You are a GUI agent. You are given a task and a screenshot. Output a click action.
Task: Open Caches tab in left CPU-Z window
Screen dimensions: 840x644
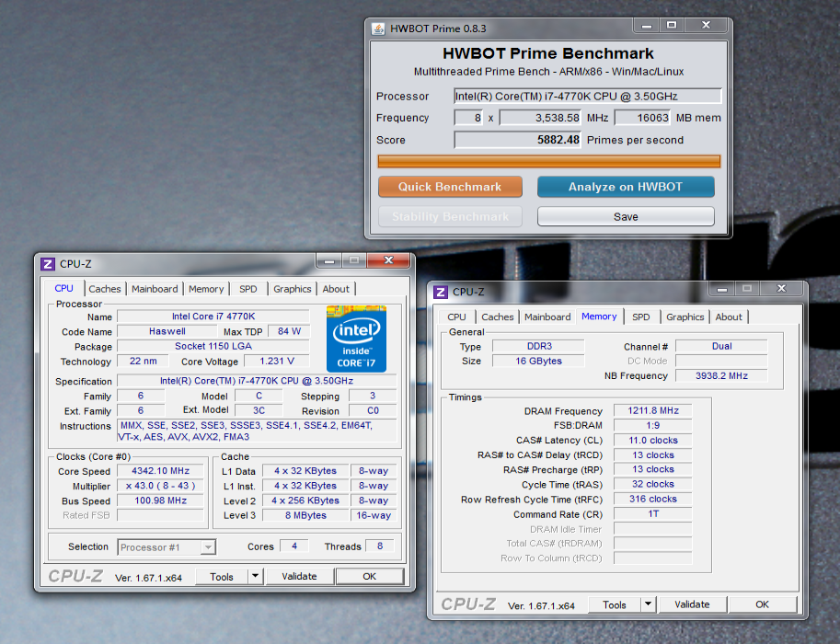tap(105, 289)
